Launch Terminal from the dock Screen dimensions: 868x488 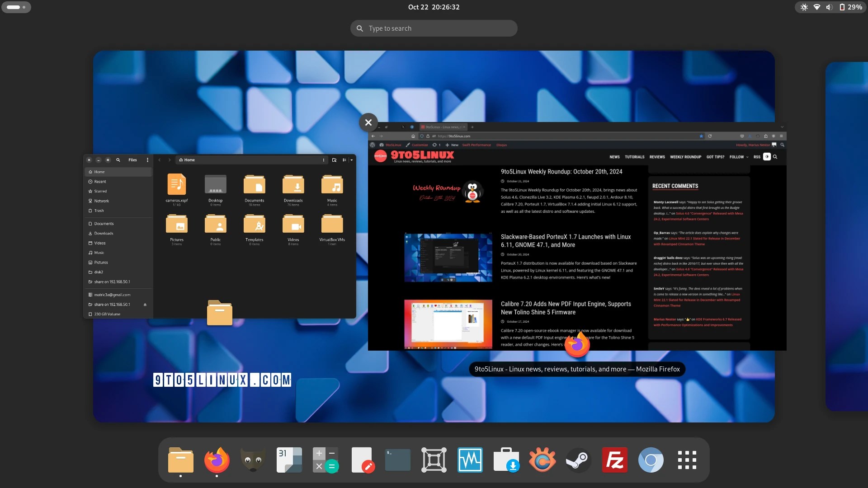click(398, 460)
